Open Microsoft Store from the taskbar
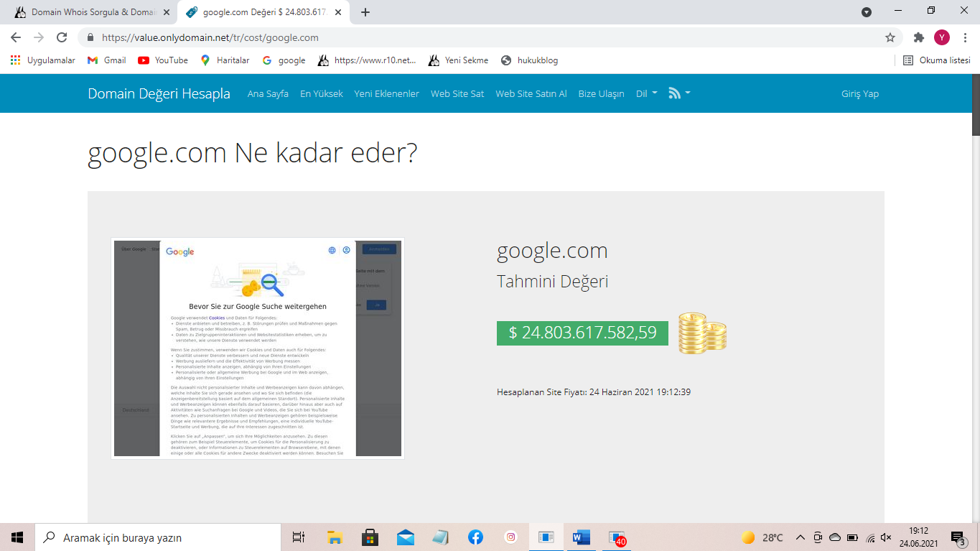Screen dimensions: 980x551 (x=370, y=537)
